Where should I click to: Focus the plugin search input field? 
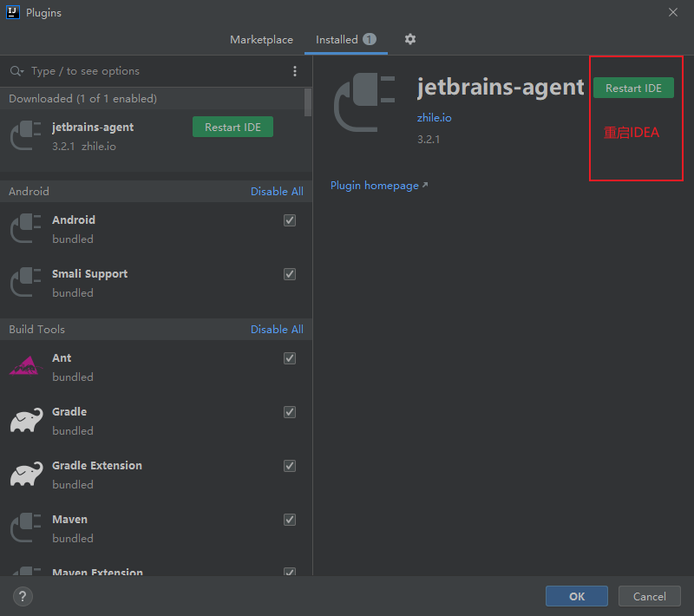tap(157, 71)
